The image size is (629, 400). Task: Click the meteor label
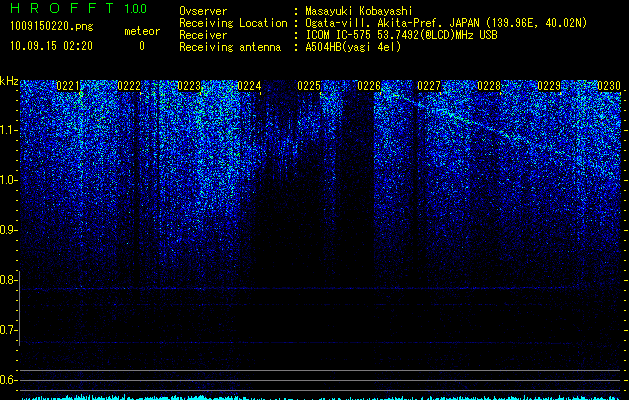[x=142, y=31]
